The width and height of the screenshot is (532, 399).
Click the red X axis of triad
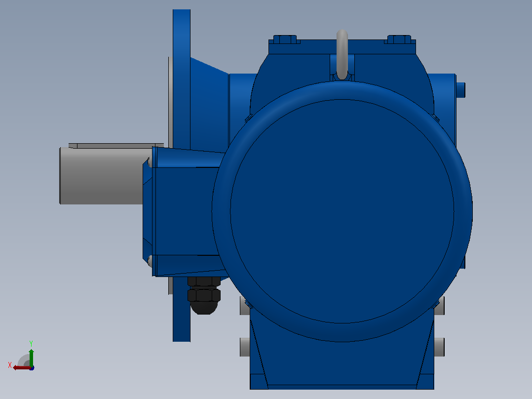click(x=21, y=368)
